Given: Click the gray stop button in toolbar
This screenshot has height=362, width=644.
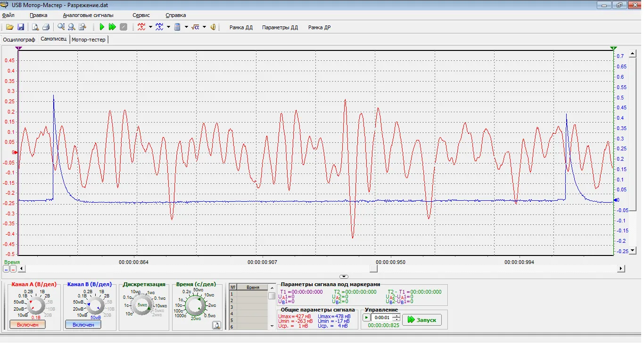Looking at the screenshot, I should click(x=124, y=27).
